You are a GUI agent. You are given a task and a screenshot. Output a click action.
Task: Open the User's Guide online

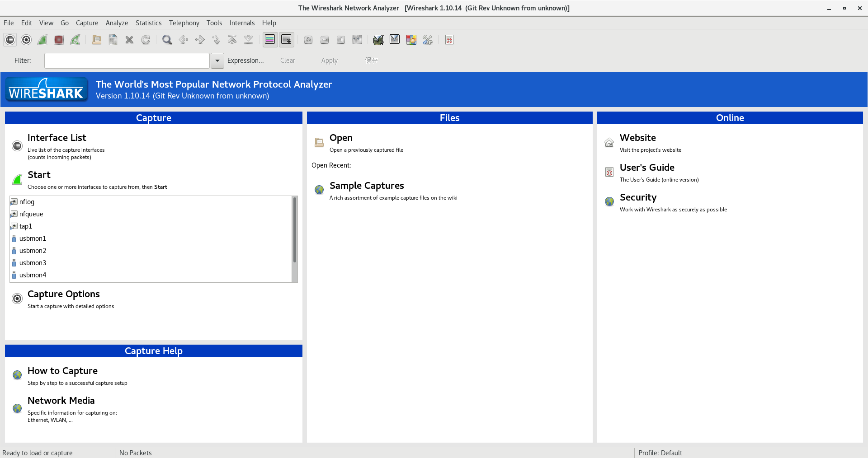[x=647, y=168]
